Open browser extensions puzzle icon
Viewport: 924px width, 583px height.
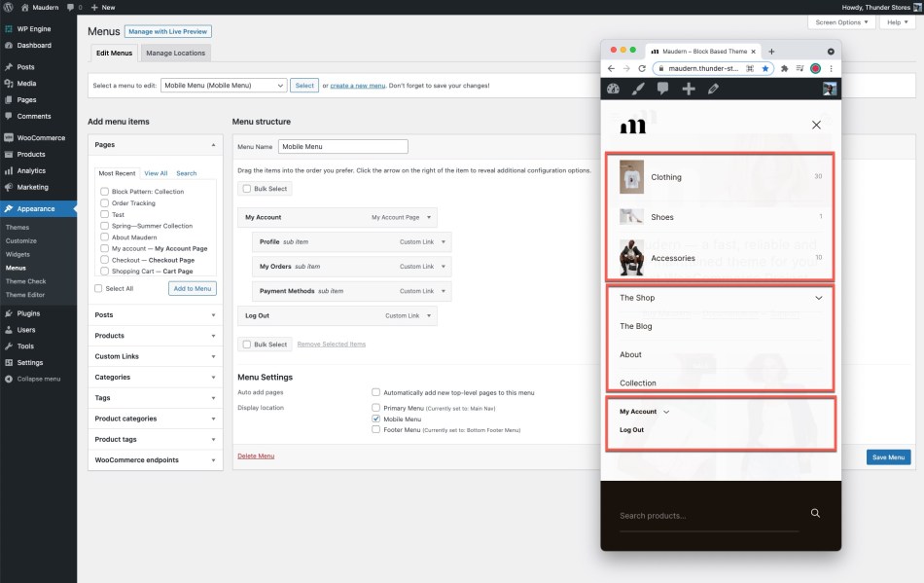[784, 68]
